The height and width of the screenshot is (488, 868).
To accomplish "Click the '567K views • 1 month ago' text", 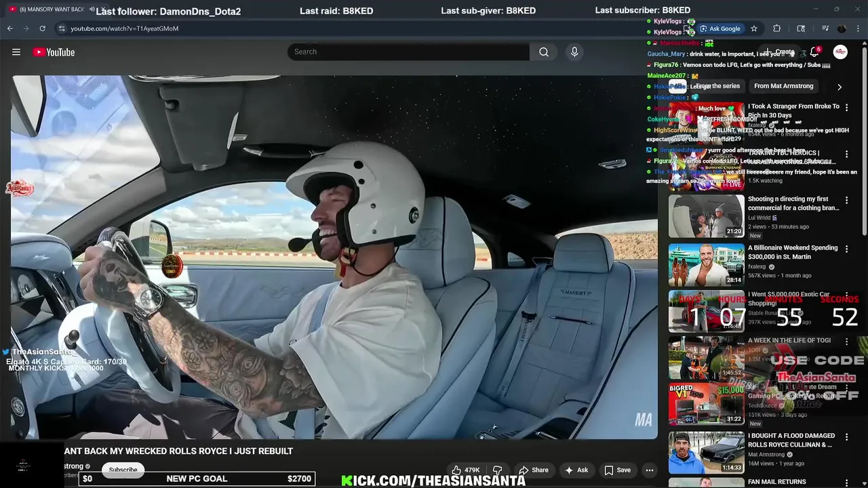I will click(779, 275).
